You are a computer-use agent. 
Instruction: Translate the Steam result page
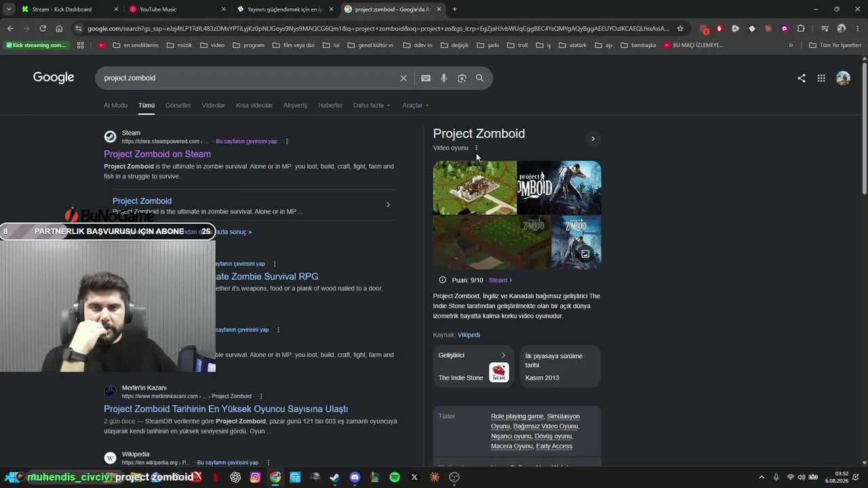click(246, 142)
